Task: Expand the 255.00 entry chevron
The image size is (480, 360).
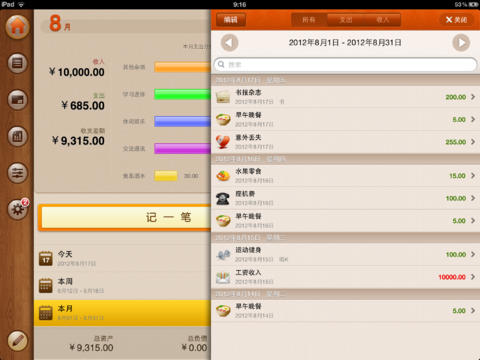Action: (473, 142)
